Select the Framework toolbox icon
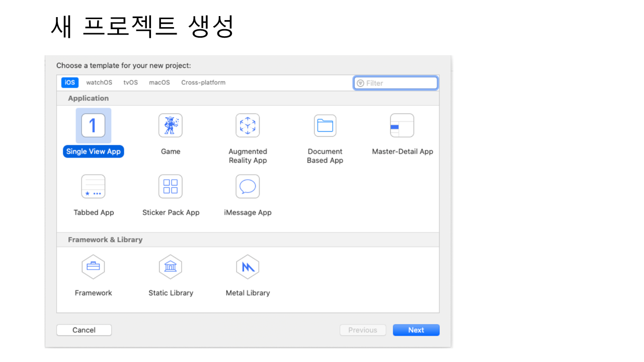Image resolution: width=644 pixels, height=362 pixels. [93, 267]
